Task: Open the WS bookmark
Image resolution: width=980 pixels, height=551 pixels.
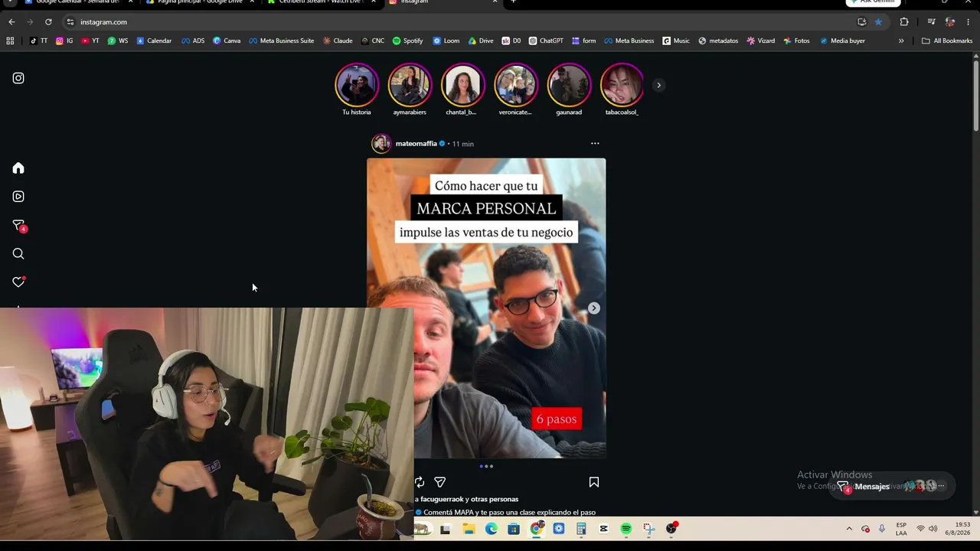Action: pos(118,41)
